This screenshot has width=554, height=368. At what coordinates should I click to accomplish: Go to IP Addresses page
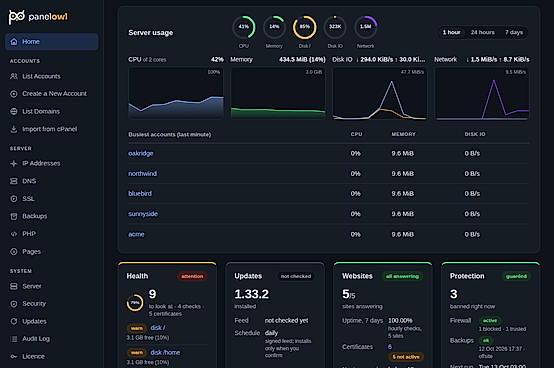tap(52, 163)
